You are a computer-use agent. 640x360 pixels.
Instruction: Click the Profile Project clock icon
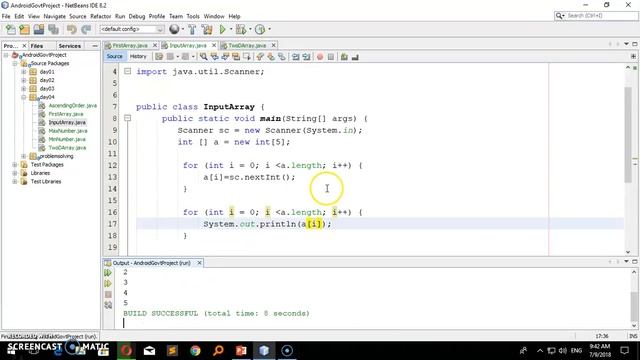260,29
